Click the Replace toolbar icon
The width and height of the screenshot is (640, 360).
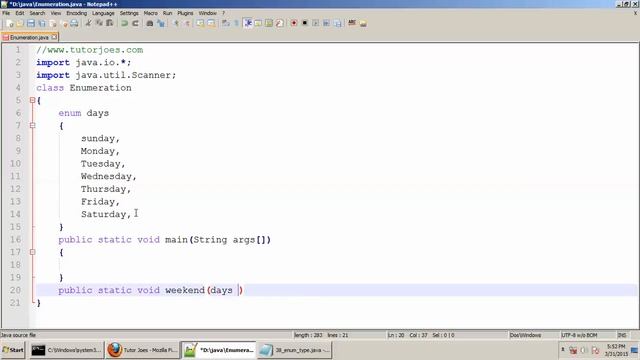(161, 23)
